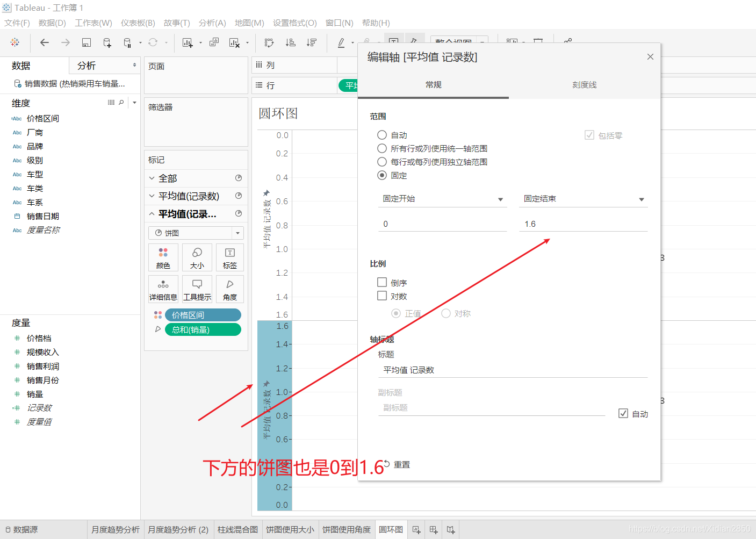Open clear sheet dropdown arrow in toolbar

pos(247,43)
